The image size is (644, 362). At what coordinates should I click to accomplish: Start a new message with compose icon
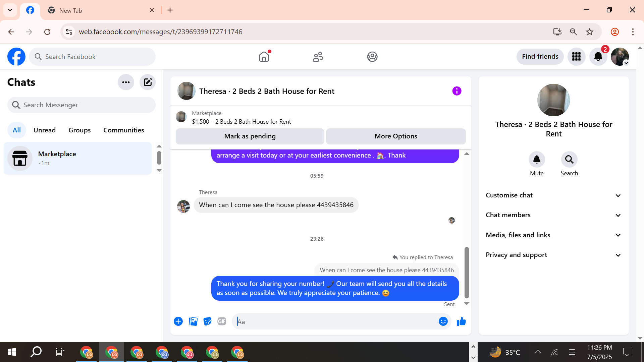pos(148,82)
